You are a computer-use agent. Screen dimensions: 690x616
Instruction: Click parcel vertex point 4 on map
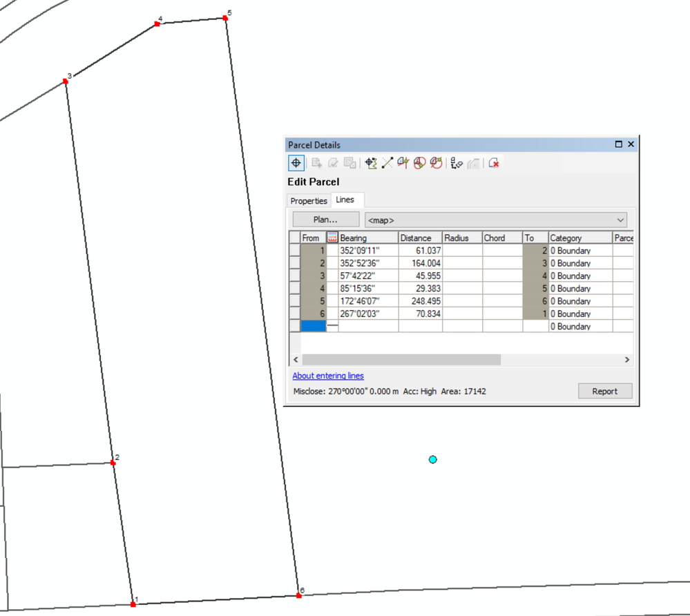click(x=157, y=23)
